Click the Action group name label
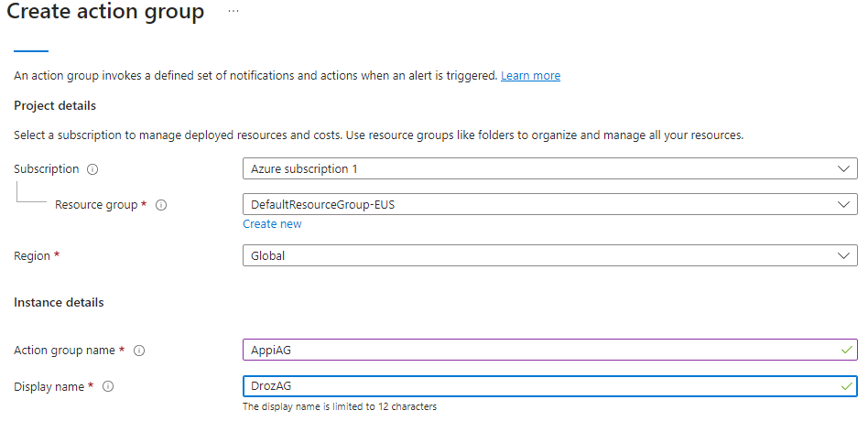Image resolution: width=868 pixels, height=421 pixels. coord(64,351)
